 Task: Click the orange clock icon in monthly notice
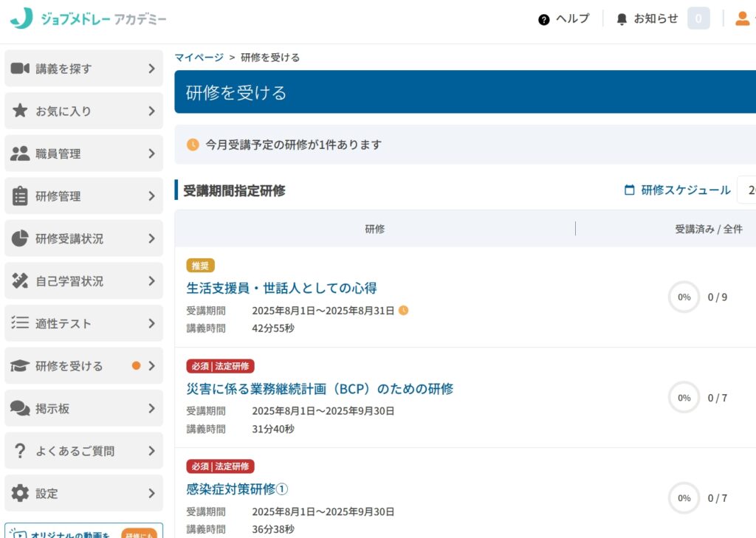(193, 145)
